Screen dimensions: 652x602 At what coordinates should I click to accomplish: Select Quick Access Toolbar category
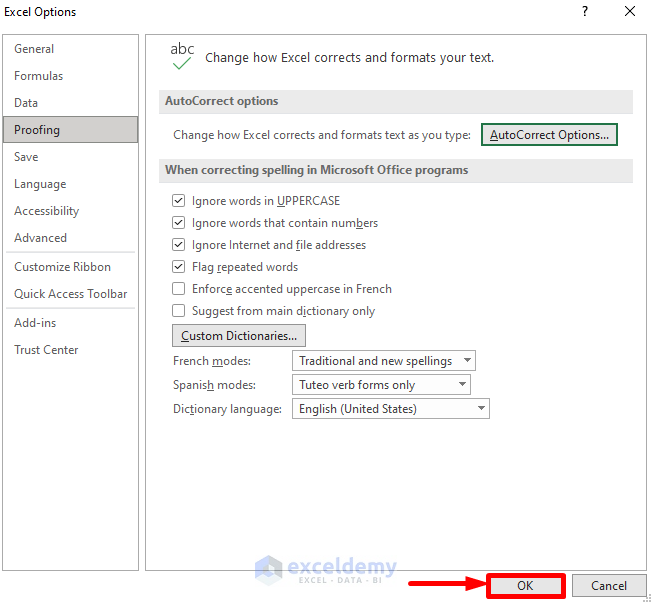pos(70,294)
